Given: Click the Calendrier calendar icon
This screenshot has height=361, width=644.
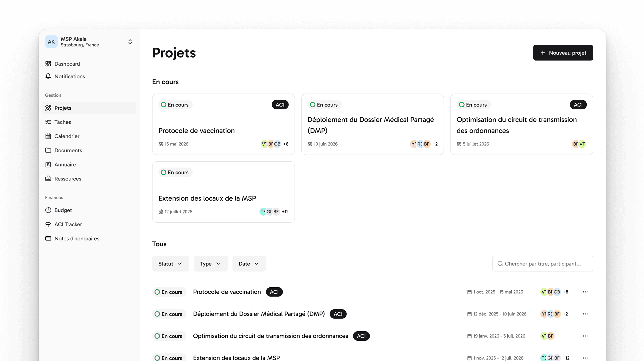Looking at the screenshot, I should coord(48,136).
